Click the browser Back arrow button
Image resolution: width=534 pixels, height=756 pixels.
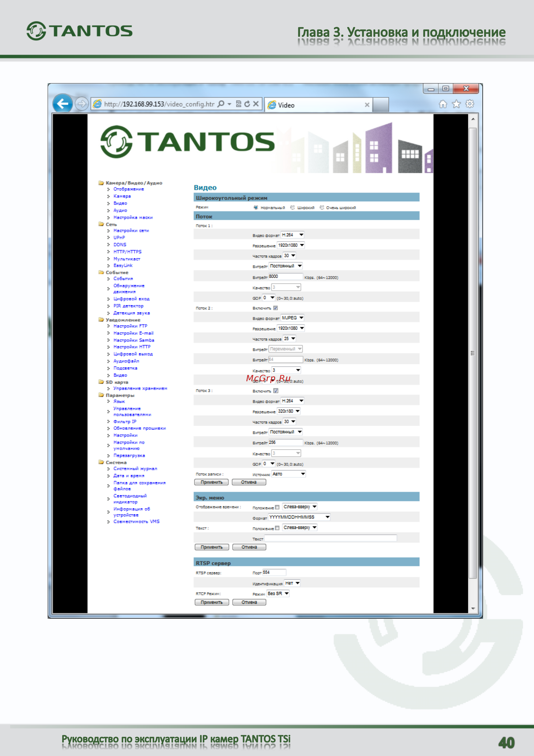[x=62, y=104]
